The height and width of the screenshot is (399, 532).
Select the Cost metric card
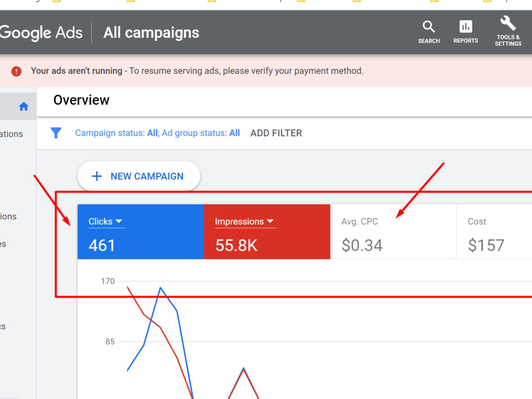[x=494, y=232]
